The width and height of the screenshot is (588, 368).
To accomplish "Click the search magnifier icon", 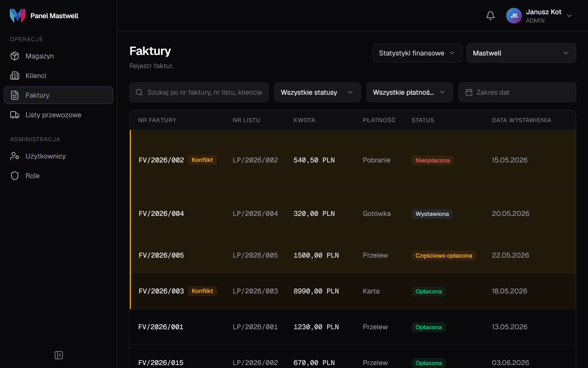I will (139, 92).
